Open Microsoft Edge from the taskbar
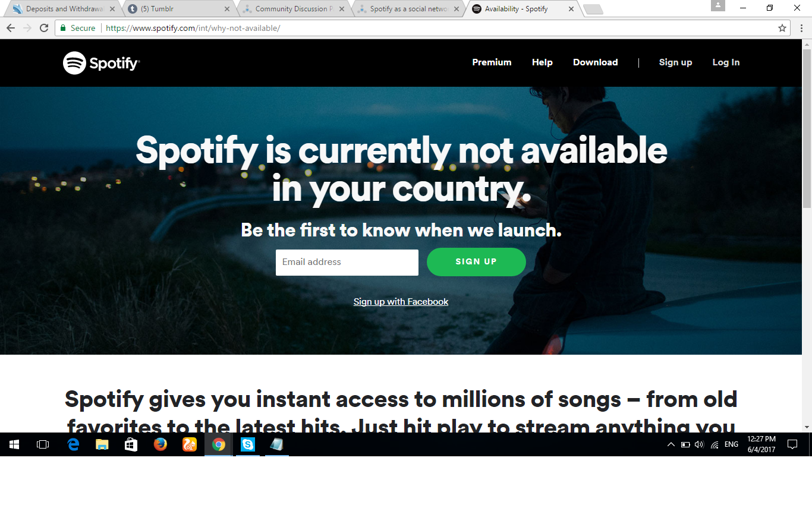This screenshot has width=812, height=505. pos(74,444)
